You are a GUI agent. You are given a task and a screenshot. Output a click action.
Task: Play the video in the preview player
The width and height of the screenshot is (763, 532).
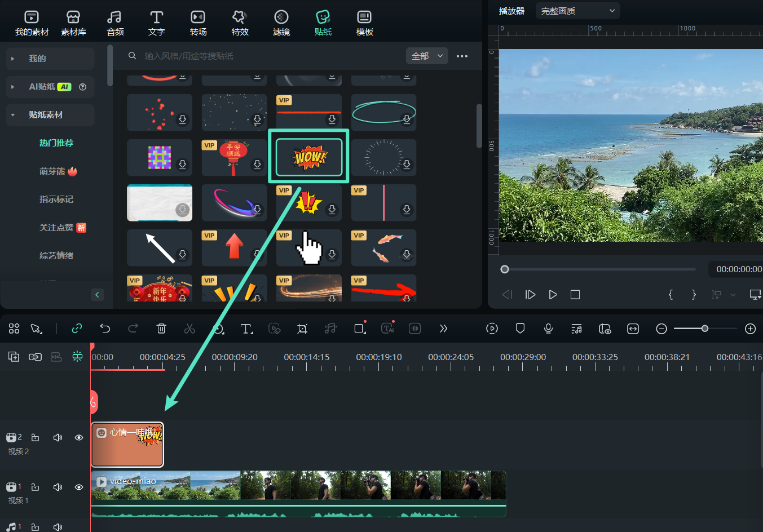click(x=553, y=295)
